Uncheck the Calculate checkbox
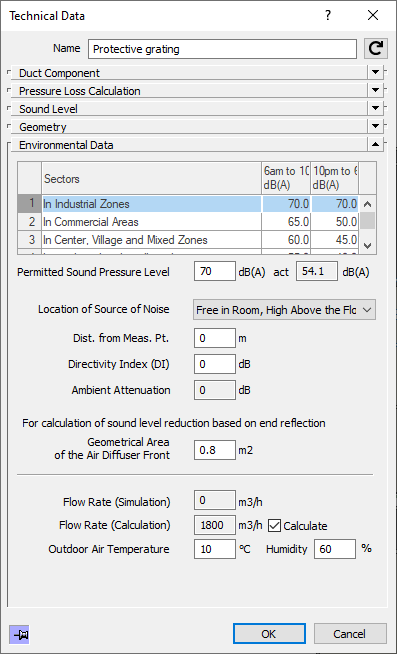397x654 pixels. [x=274, y=526]
